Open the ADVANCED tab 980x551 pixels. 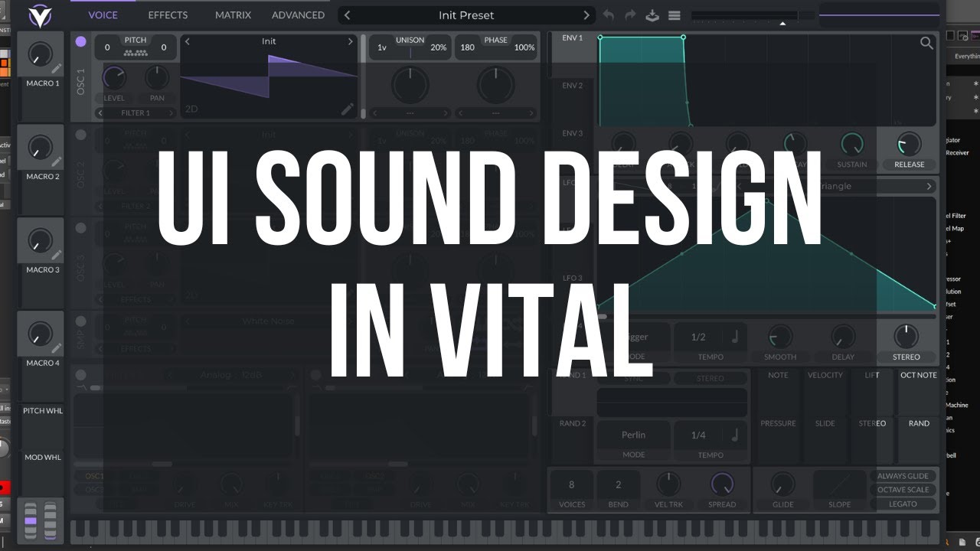pos(298,15)
